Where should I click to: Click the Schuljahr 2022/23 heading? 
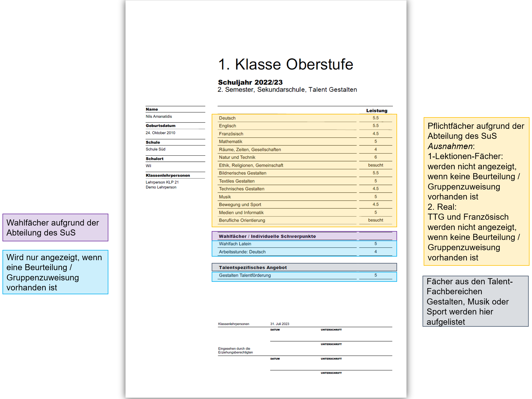pyautogui.click(x=250, y=82)
